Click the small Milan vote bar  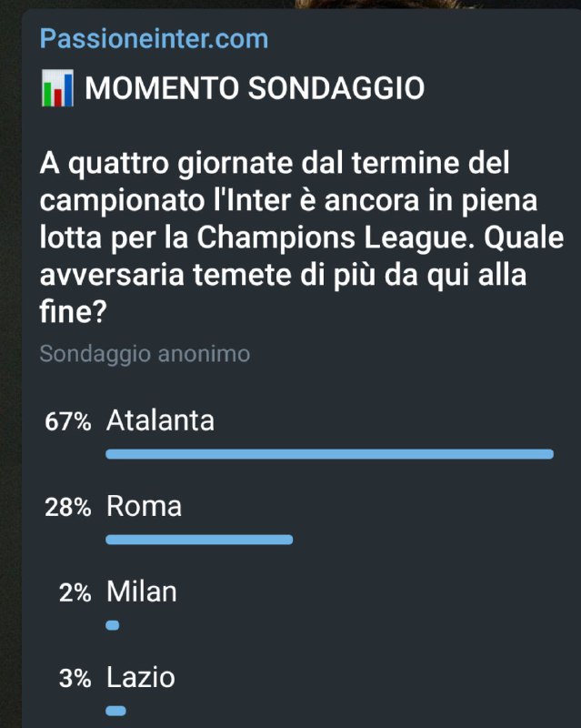pyautogui.click(x=113, y=625)
